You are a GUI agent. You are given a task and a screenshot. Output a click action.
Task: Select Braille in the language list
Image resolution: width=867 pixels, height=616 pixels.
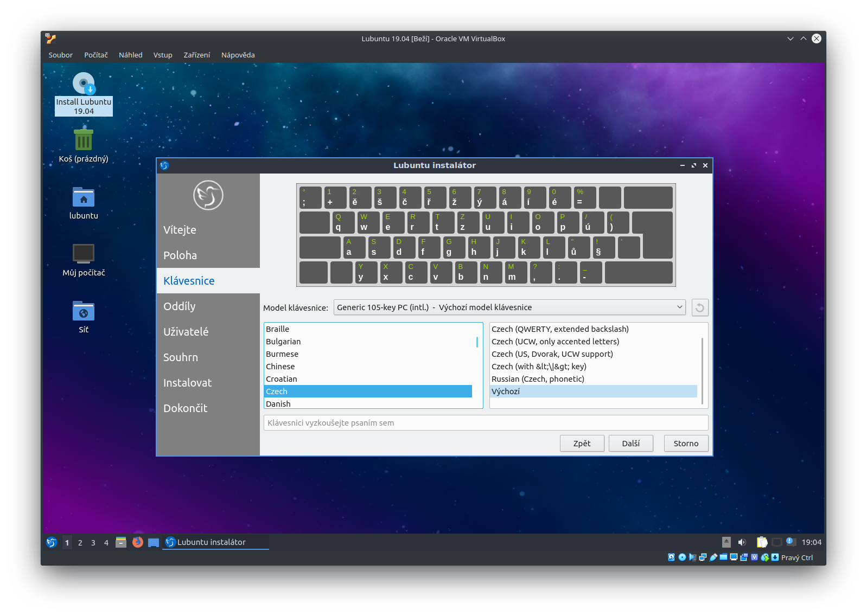coord(368,329)
